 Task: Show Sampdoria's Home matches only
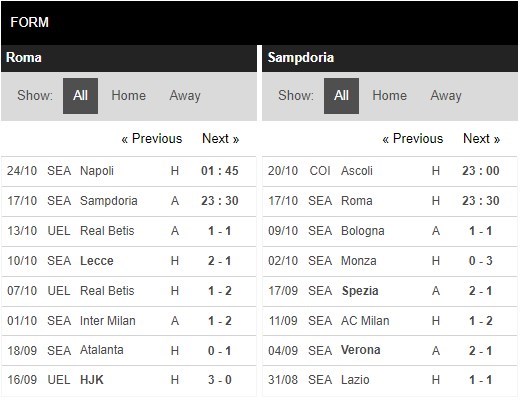390,96
